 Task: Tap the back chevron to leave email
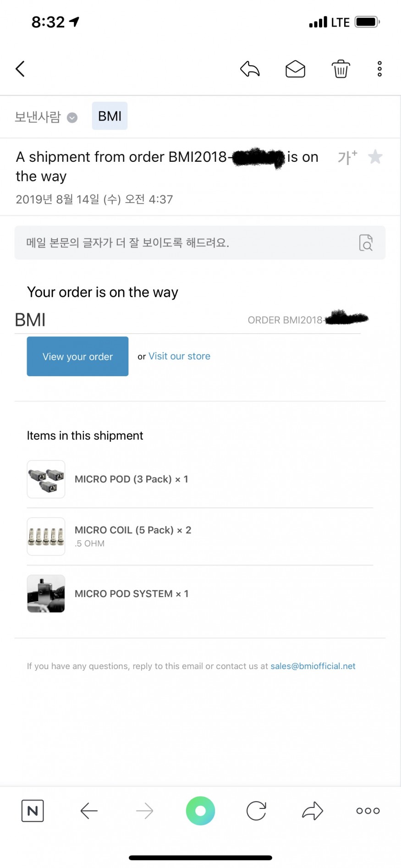(x=20, y=69)
